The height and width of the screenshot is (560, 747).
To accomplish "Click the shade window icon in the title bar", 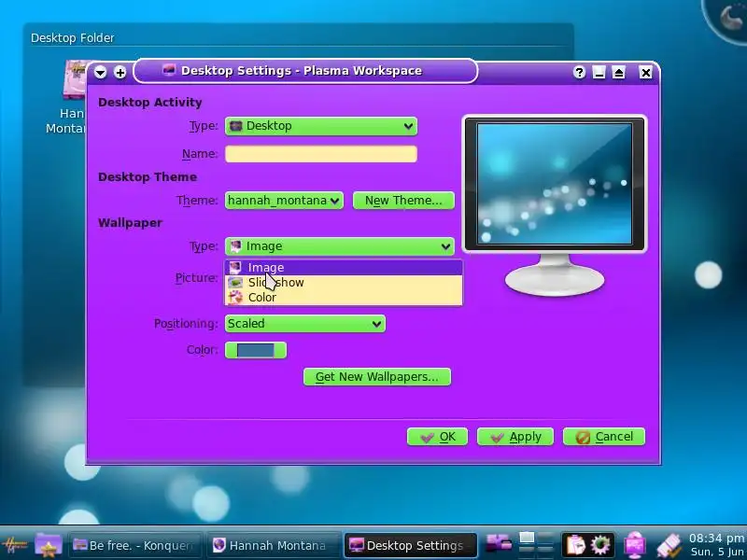I will pos(618,73).
